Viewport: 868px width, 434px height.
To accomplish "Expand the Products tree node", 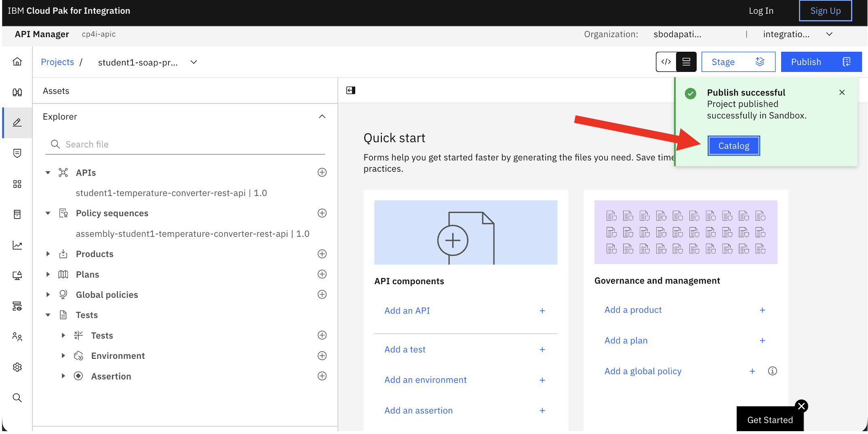I will (48, 254).
